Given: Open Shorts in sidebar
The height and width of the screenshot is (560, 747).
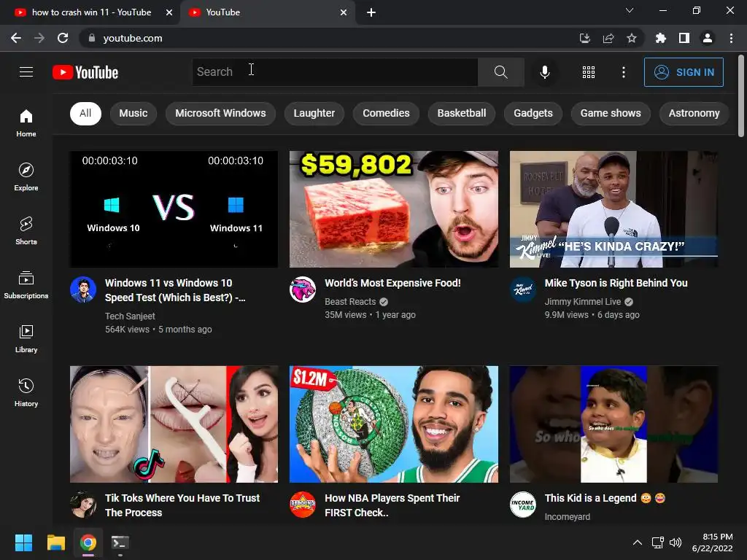Looking at the screenshot, I should [26, 230].
